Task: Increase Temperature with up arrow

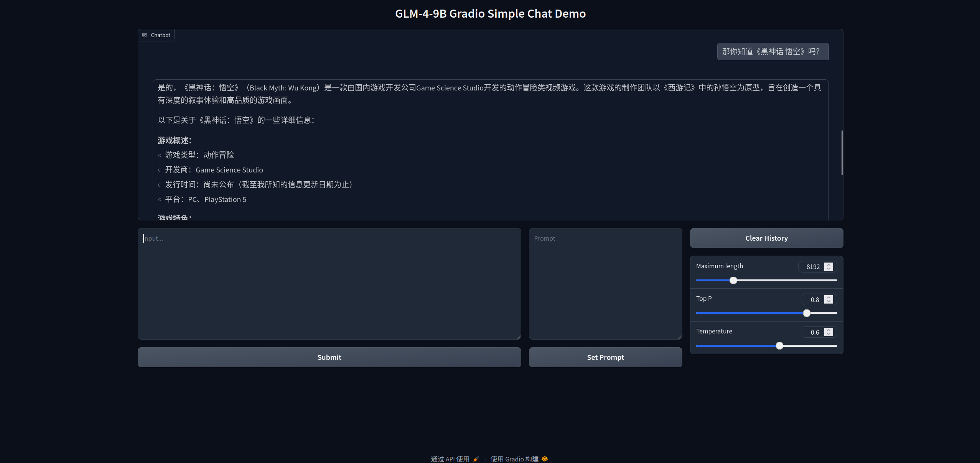Action: click(x=828, y=330)
